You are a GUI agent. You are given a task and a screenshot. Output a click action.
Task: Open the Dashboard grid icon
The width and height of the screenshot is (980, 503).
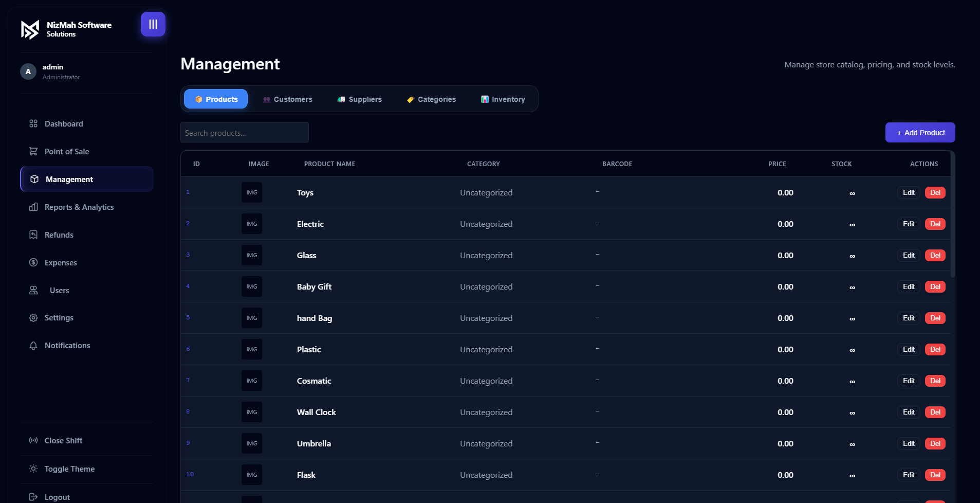[x=33, y=123]
